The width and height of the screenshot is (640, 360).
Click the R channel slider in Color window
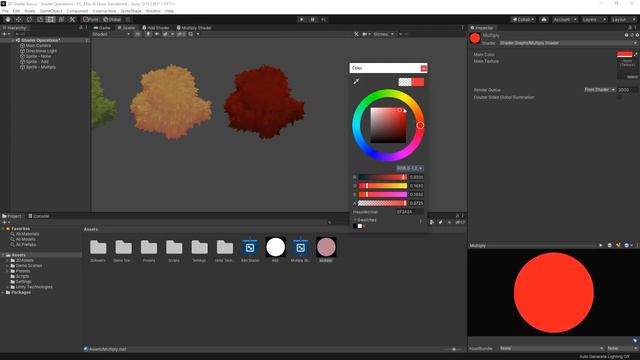pyautogui.click(x=382, y=177)
